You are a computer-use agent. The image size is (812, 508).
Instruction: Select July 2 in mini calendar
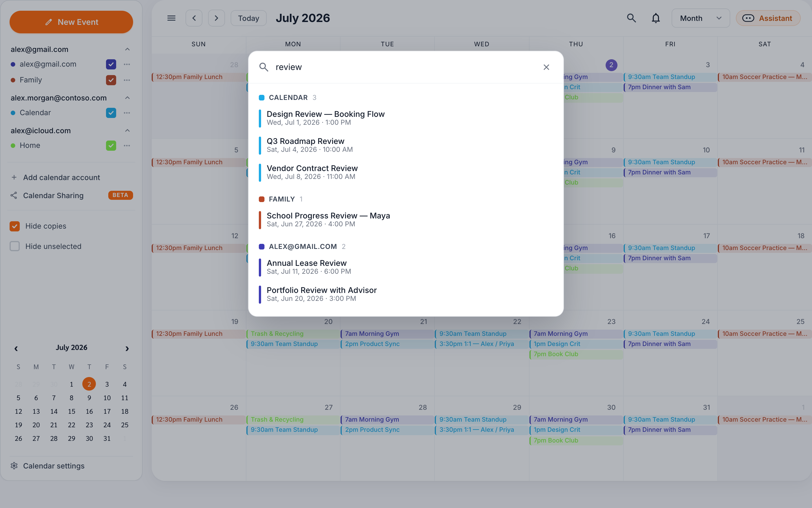coord(89,384)
